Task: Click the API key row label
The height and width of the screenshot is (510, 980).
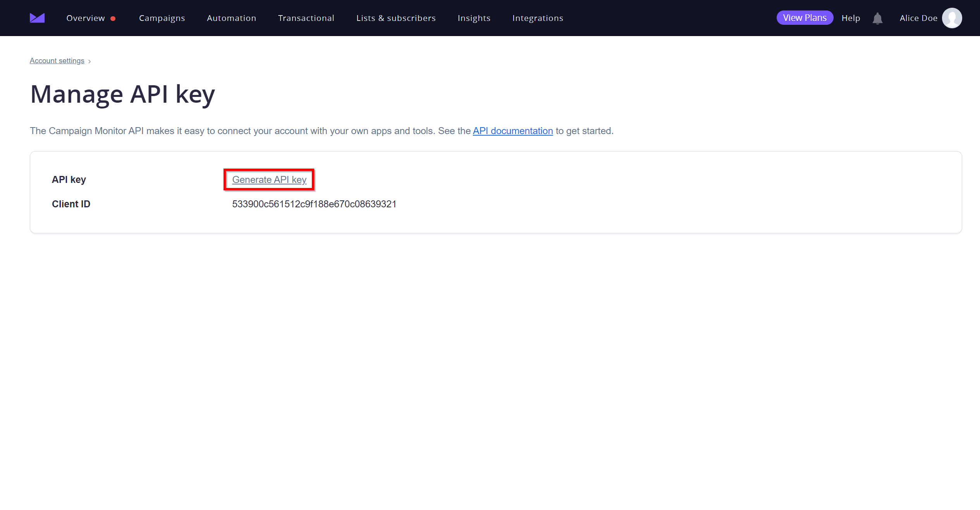Action: [x=69, y=180]
